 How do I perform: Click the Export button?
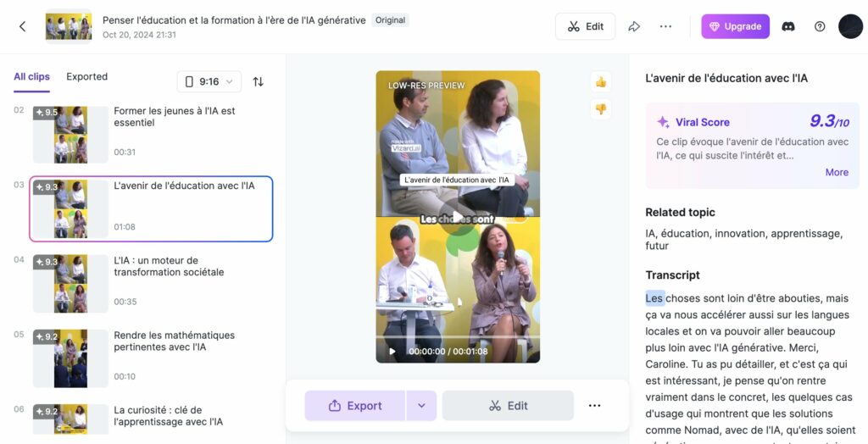click(x=355, y=406)
